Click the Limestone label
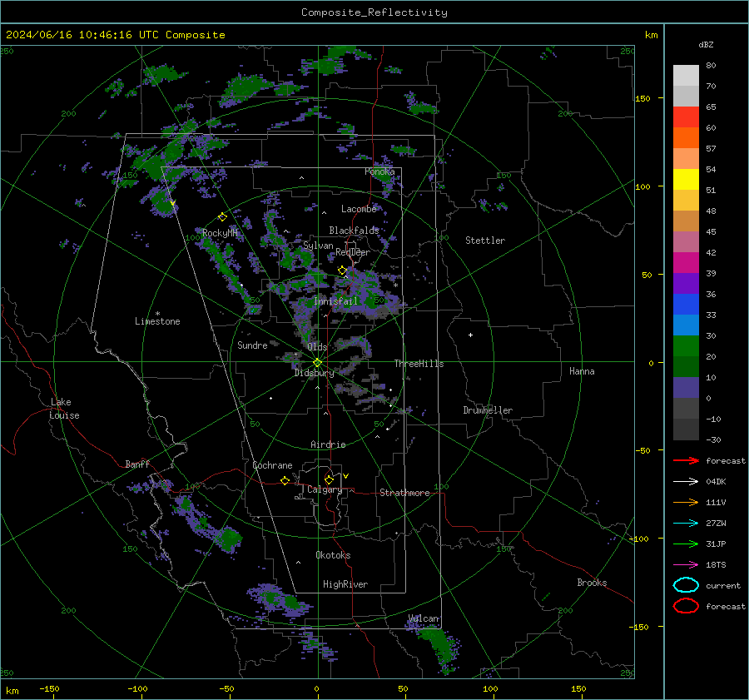Image resolution: width=749 pixels, height=700 pixels. pyautogui.click(x=157, y=321)
